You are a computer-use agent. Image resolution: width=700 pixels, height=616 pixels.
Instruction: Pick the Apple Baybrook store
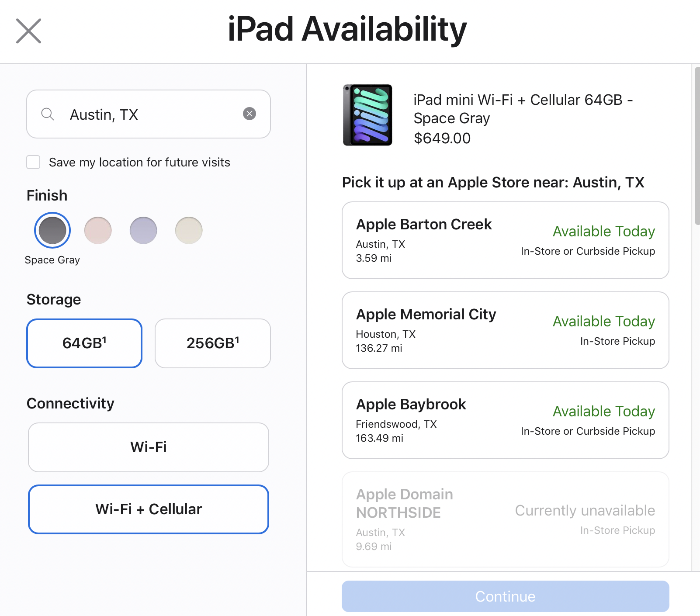(506, 420)
